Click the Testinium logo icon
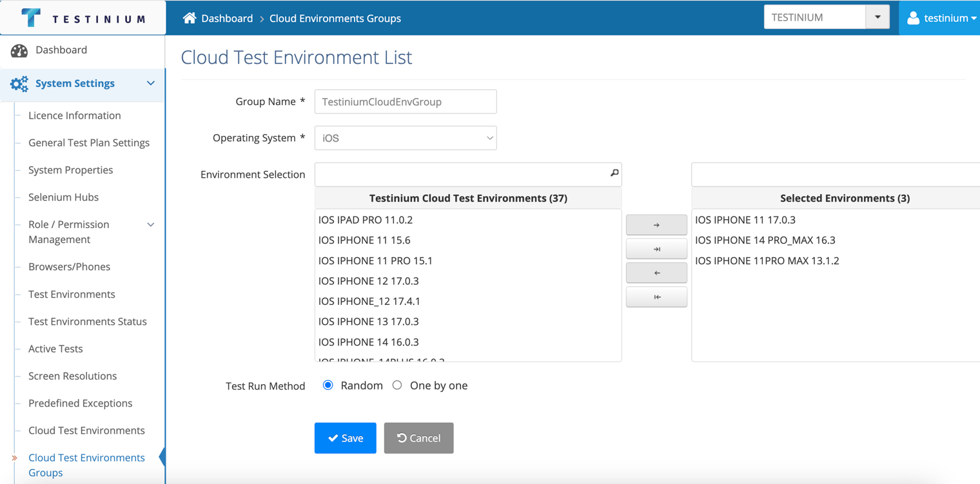This screenshot has width=980, height=484. click(x=30, y=17)
